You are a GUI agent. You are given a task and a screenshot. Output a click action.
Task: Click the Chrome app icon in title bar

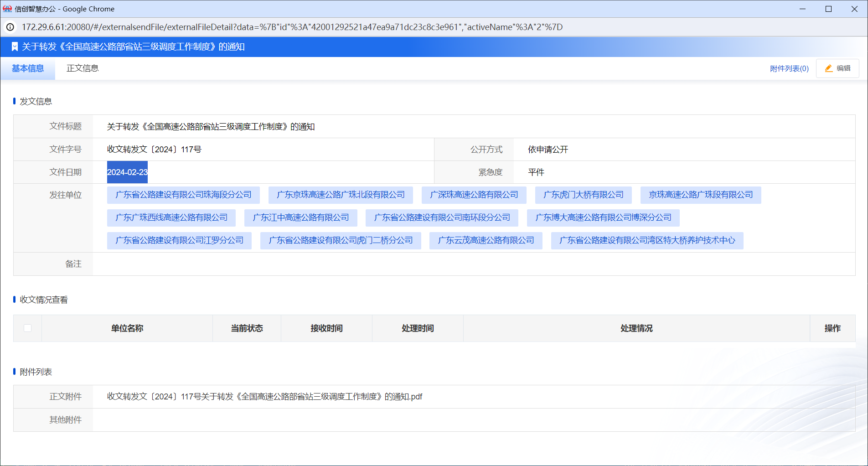[x=7, y=9]
